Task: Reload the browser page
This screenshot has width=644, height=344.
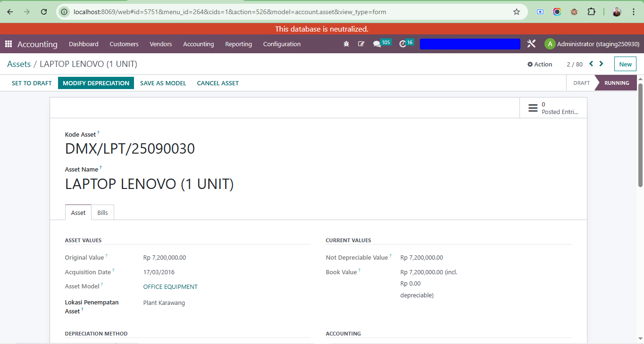Action: (44, 12)
